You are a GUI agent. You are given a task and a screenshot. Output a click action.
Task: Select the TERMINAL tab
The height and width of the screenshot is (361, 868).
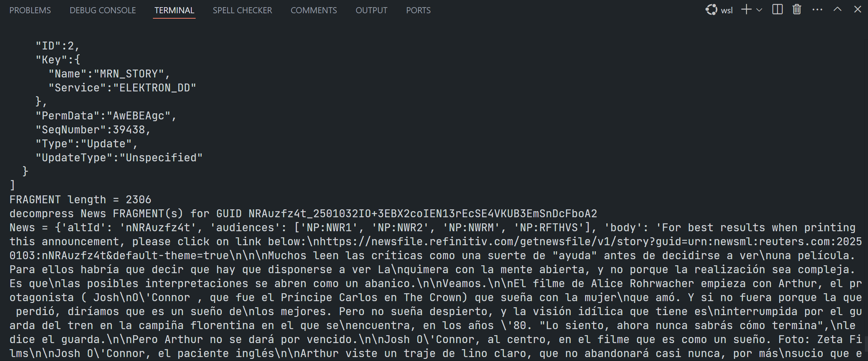click(174, 10)
